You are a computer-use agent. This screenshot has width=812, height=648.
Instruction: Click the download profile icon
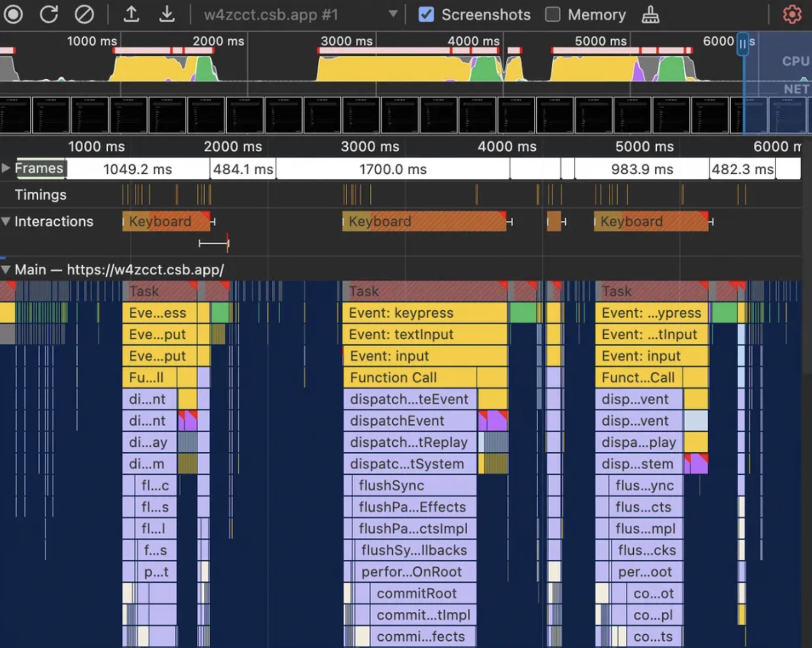(167, 14)
